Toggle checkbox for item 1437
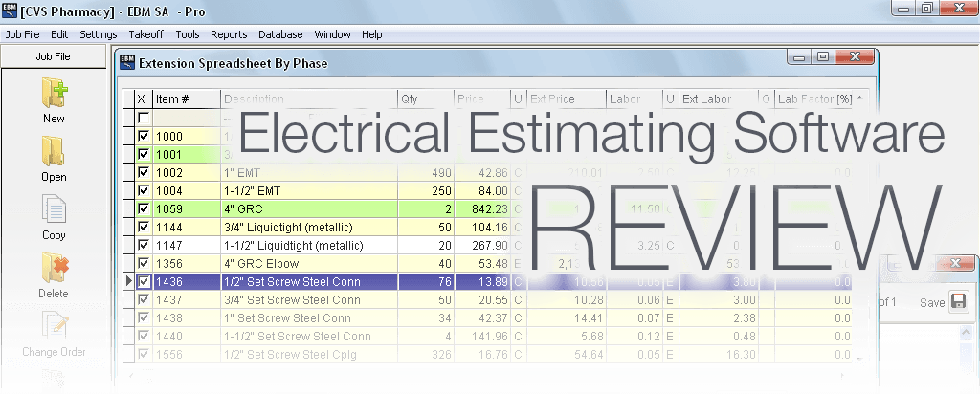980x394 pixels. 143,299
